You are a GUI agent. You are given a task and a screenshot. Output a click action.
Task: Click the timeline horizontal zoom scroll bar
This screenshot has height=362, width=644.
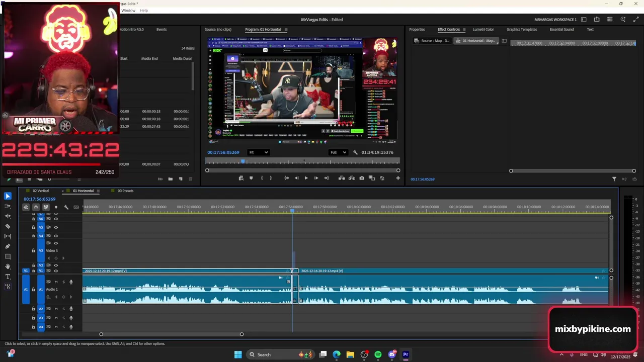[x=171, y=334]
